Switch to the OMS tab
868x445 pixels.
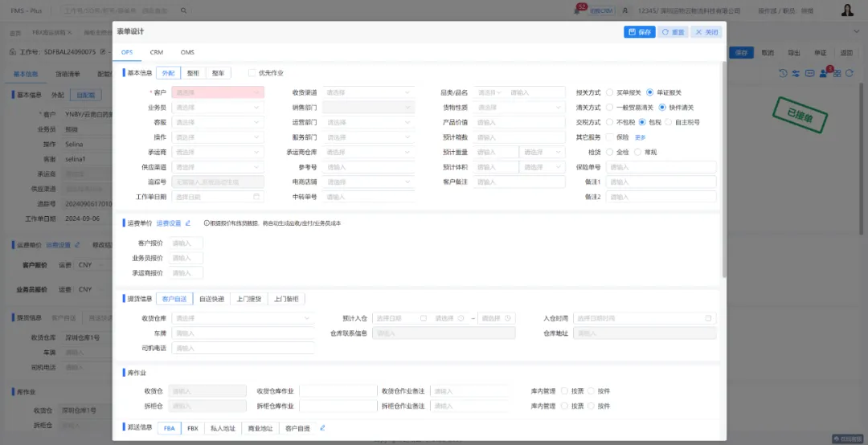point(187,52)
